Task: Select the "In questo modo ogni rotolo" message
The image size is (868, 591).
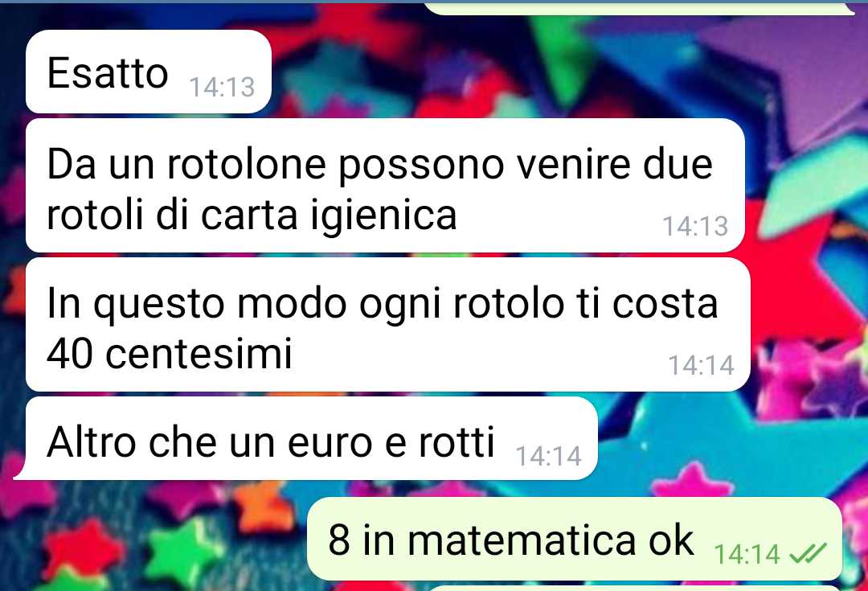Action: point(388,325)
